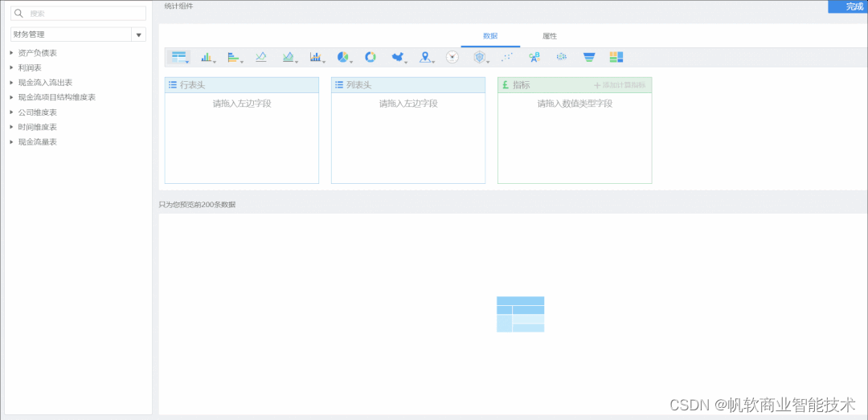
Task: Select the GIS location pin map icon
Action: pyautogui.click(x=424, y=57)
